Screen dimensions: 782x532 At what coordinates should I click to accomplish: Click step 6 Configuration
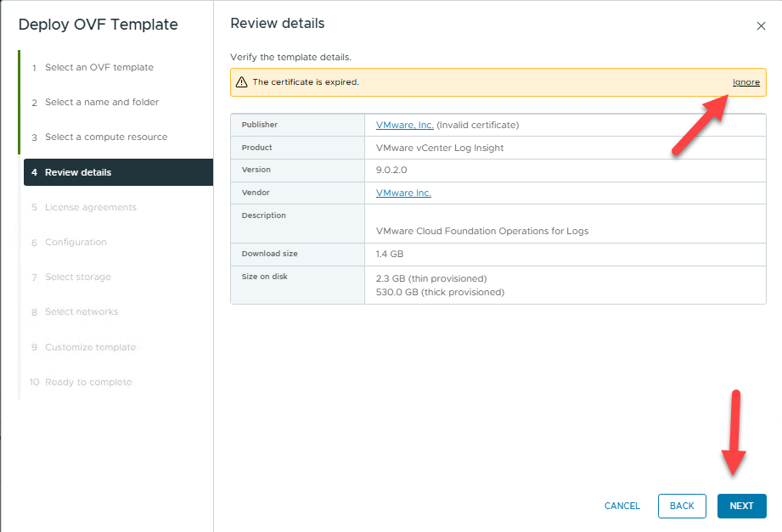76,242
